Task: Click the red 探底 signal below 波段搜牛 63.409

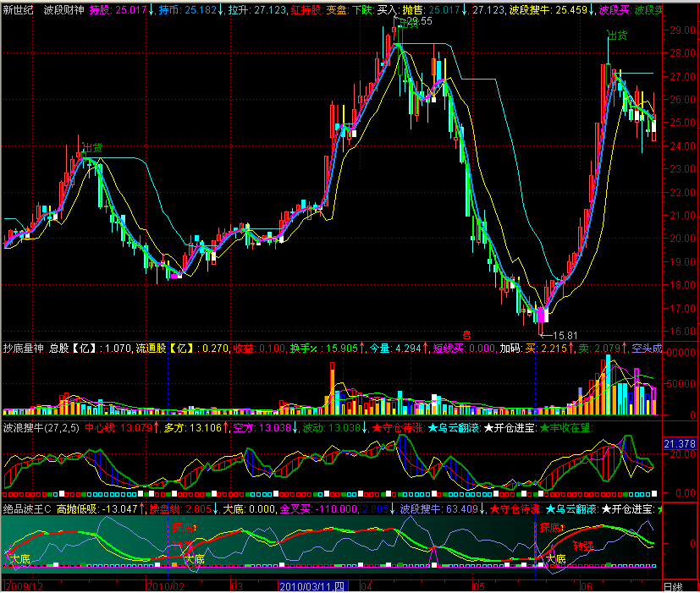Action: point(551,528)
